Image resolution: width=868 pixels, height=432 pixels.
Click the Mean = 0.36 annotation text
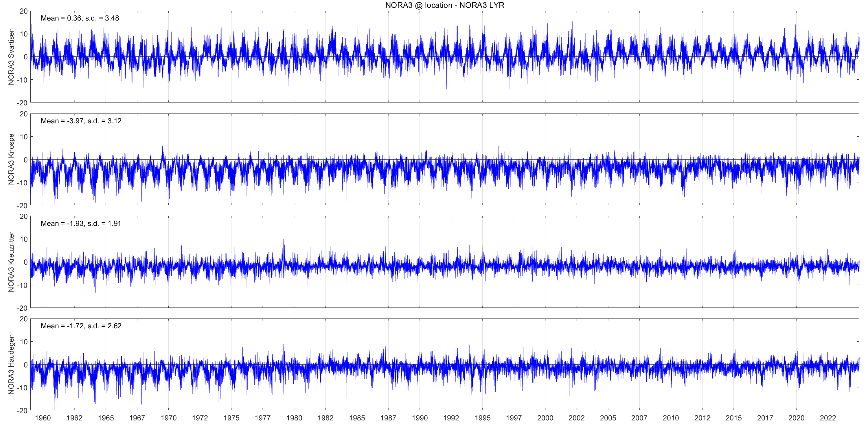click(x=80, y=18)
